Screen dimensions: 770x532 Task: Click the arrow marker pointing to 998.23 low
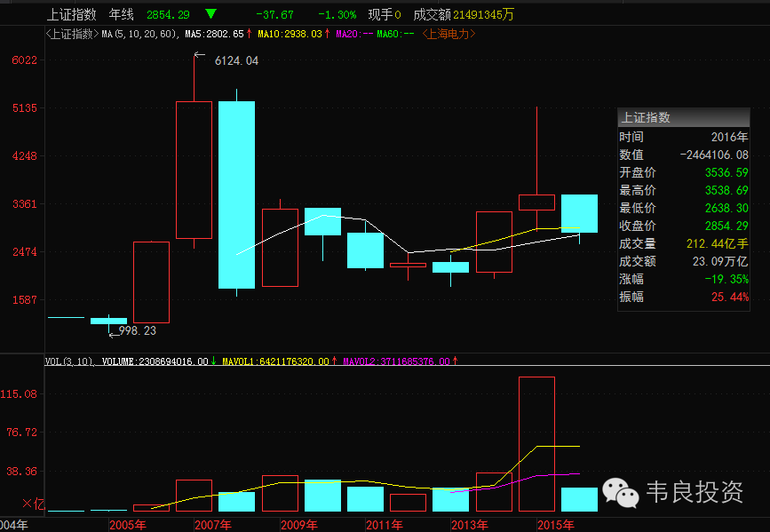pos(115,335)
